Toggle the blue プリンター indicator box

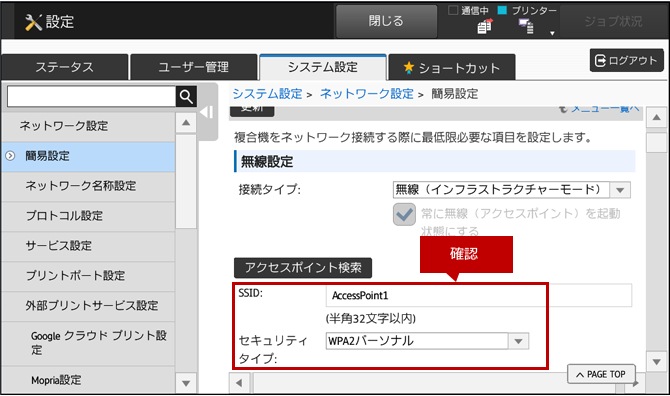[502, 10]
